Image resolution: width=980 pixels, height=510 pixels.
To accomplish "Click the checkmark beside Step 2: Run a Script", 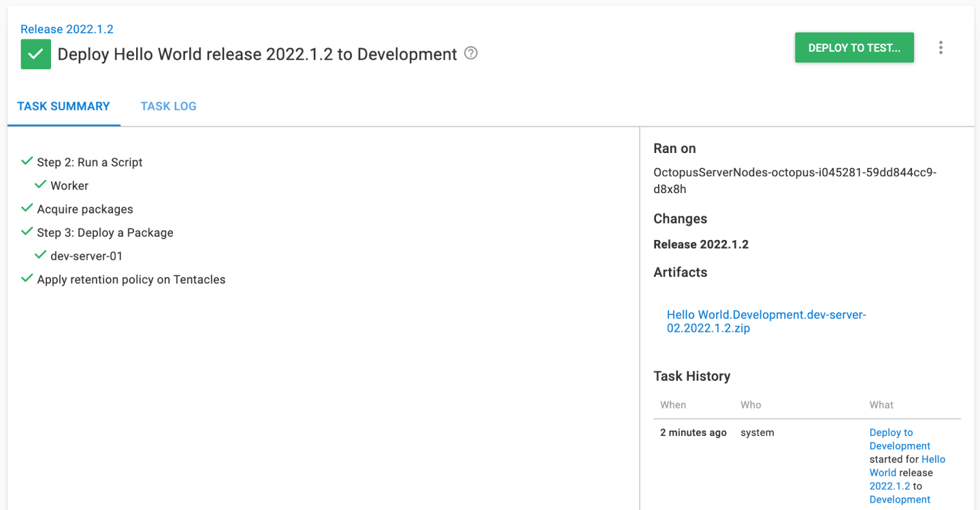I will 27,160.
